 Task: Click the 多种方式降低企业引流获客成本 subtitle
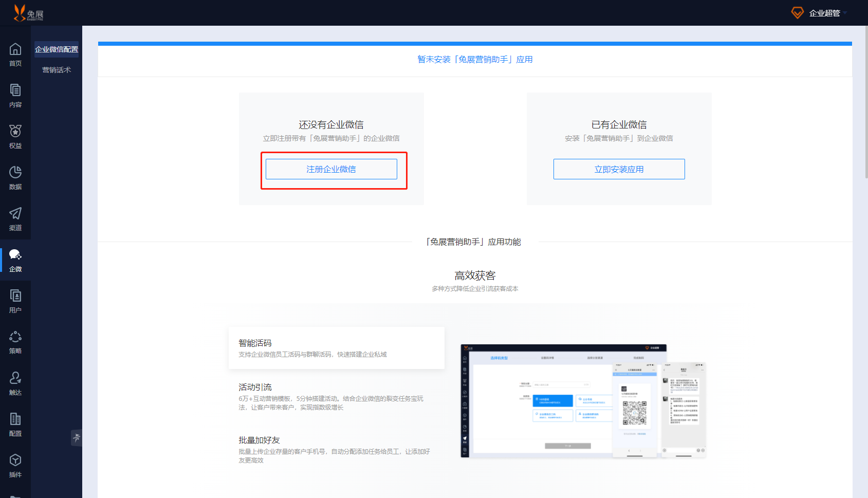coord(475,289)
